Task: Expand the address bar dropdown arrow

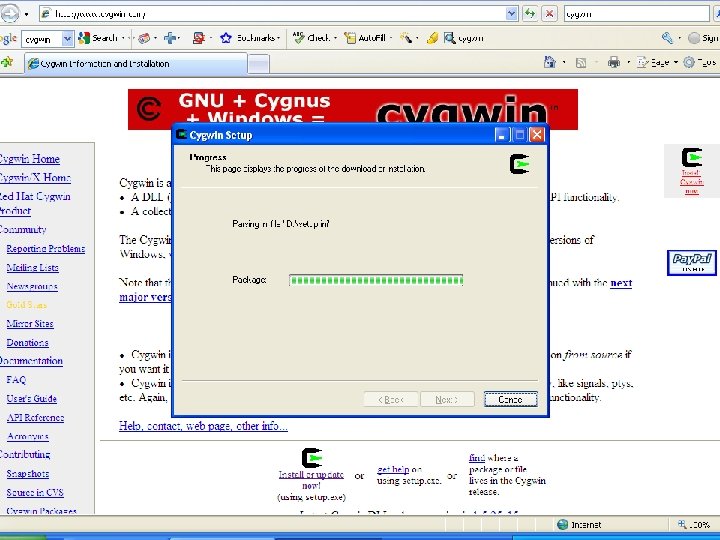Action: pos(512,14)
